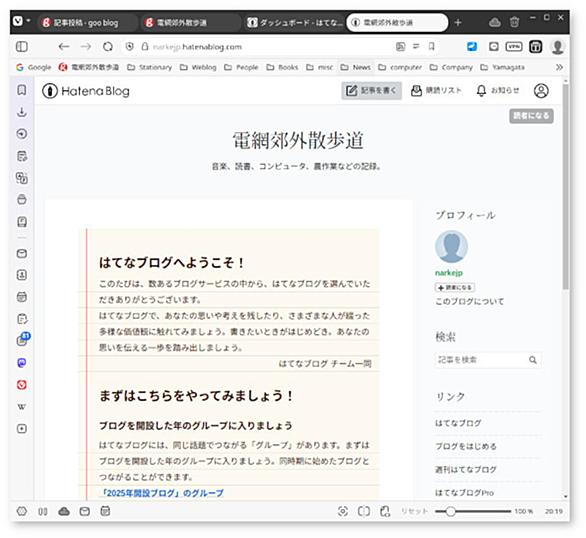Image resolution: width=586 pixels, height=538 pixels.
Task: Open the Translate panel in sidebar
Action: 22,178
